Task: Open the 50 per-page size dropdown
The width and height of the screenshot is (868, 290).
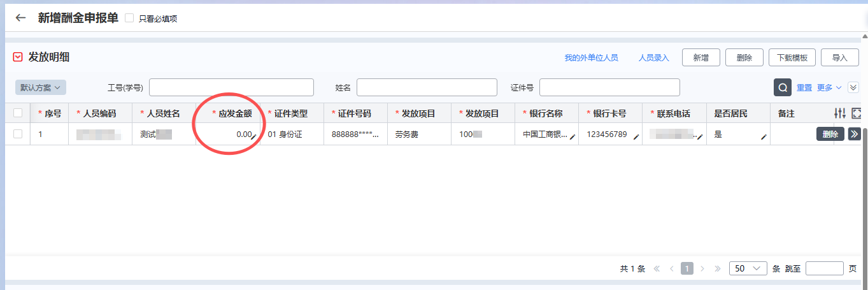Action: 748,268
